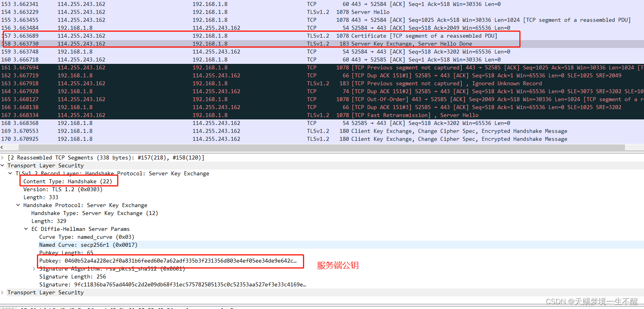Image resolution: width=644 pixels, height=309 pixels.
Task: Select packet 159 ACK row
Action: pos(322,52)
